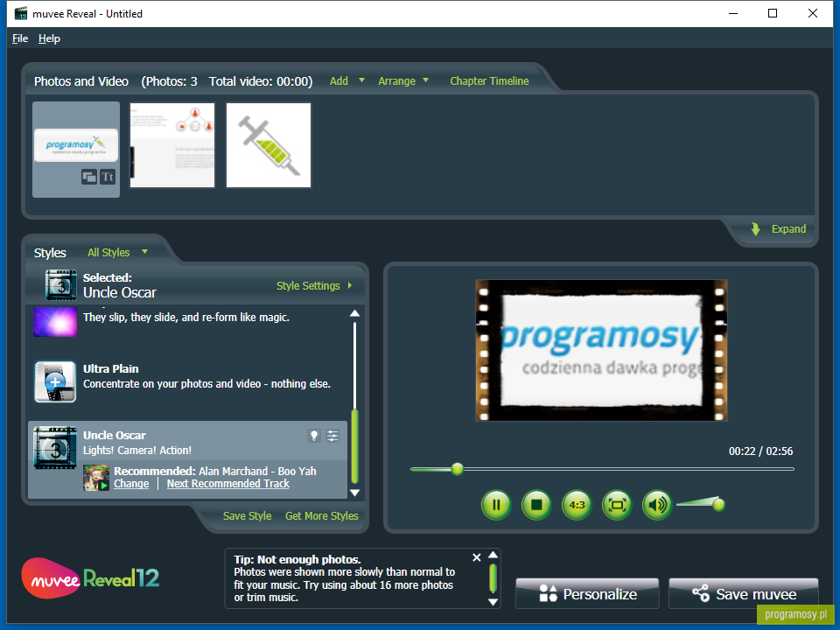Viewport: 840px width, 630px height.
Task: Switch preview to full screen
Action: click(x=617, y=505)
